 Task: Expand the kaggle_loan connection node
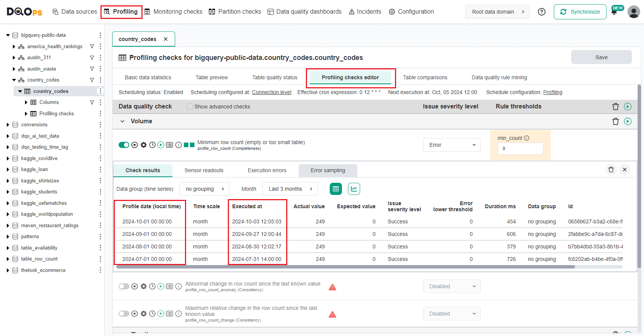point(8,170)
